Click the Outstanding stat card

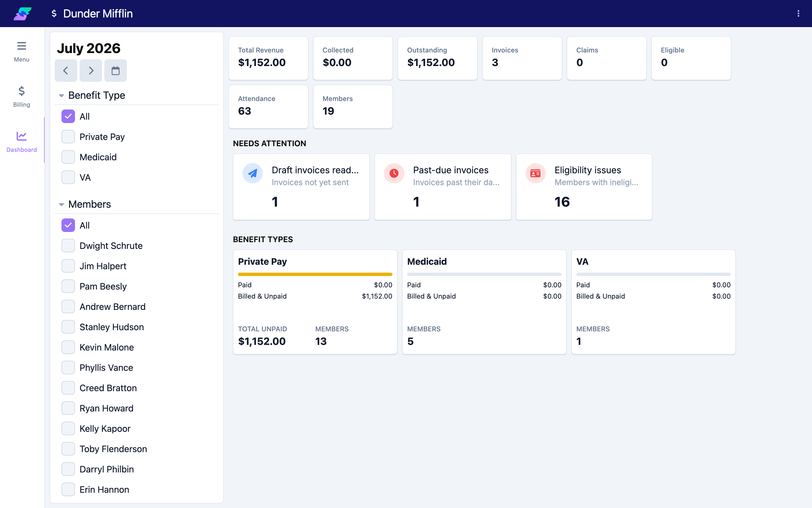[x=438, y=58]
